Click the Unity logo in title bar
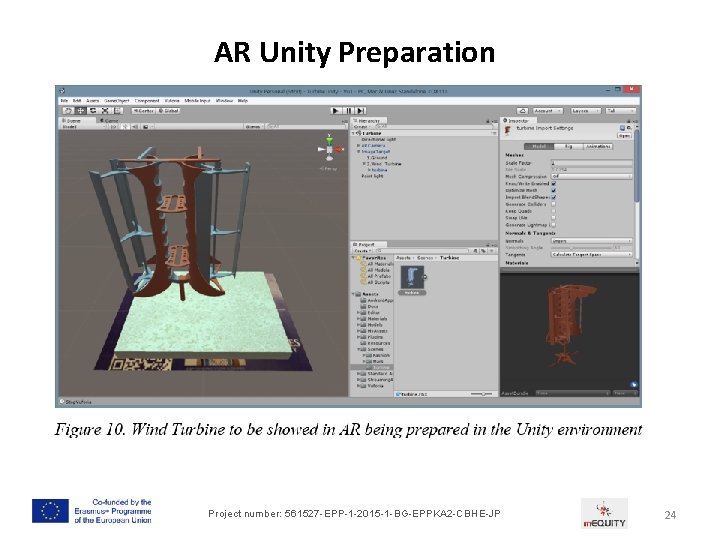720x540 pixels. pyautogui.click(x=62, y=91)
